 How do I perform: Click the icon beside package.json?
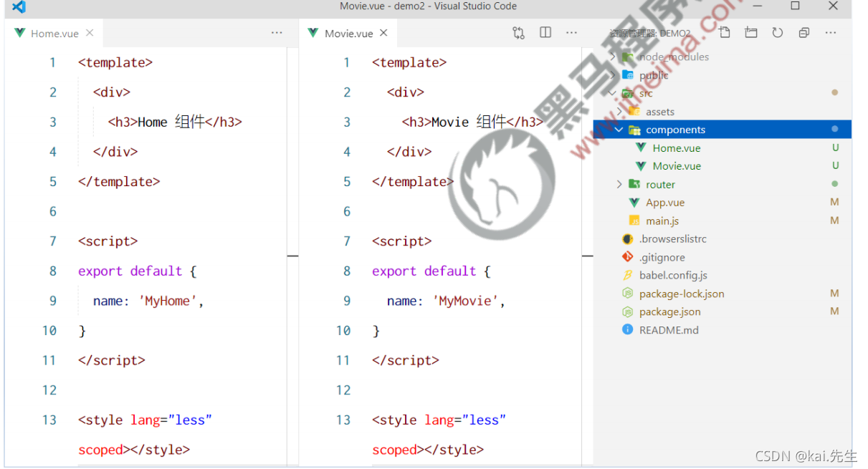[628, 311]
